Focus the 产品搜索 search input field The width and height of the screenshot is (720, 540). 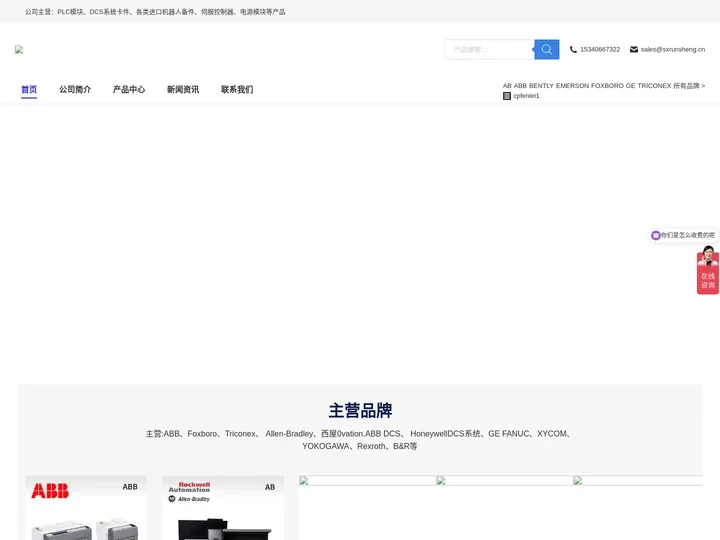490,49
